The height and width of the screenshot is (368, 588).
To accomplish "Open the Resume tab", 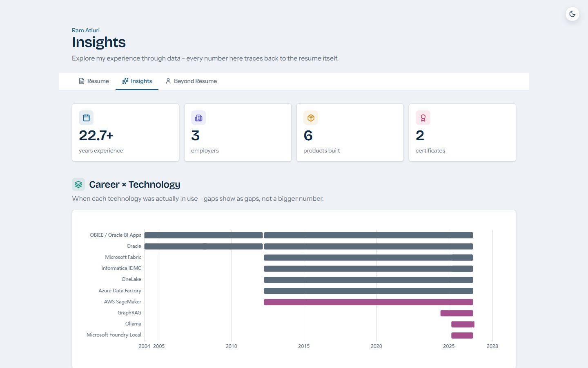I will coord(94,81).
